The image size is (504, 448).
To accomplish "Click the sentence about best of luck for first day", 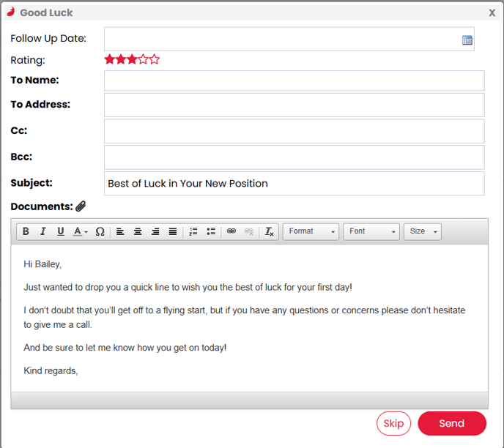I will point(188,287).
